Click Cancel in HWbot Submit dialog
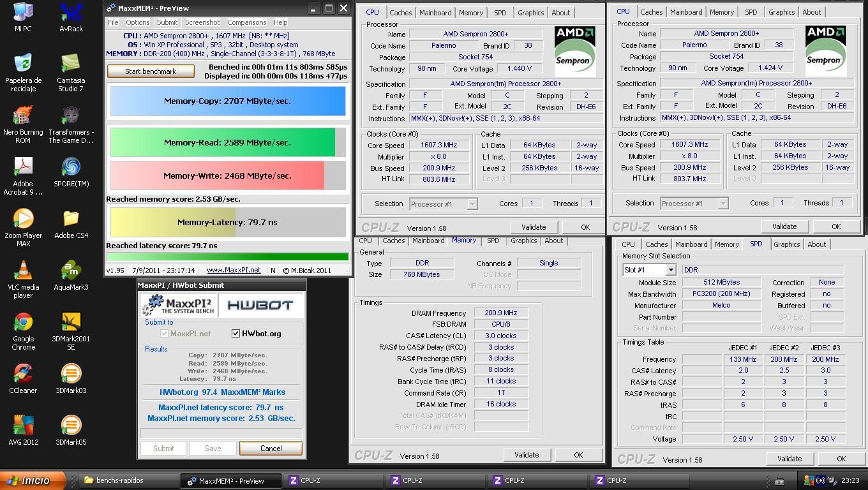Image resolution: width=868 pixels, height=490 pixels. [x=271, y=449]
